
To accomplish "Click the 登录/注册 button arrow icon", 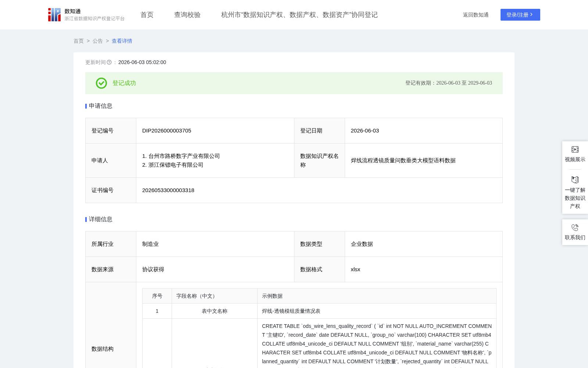I will point(531,15).
